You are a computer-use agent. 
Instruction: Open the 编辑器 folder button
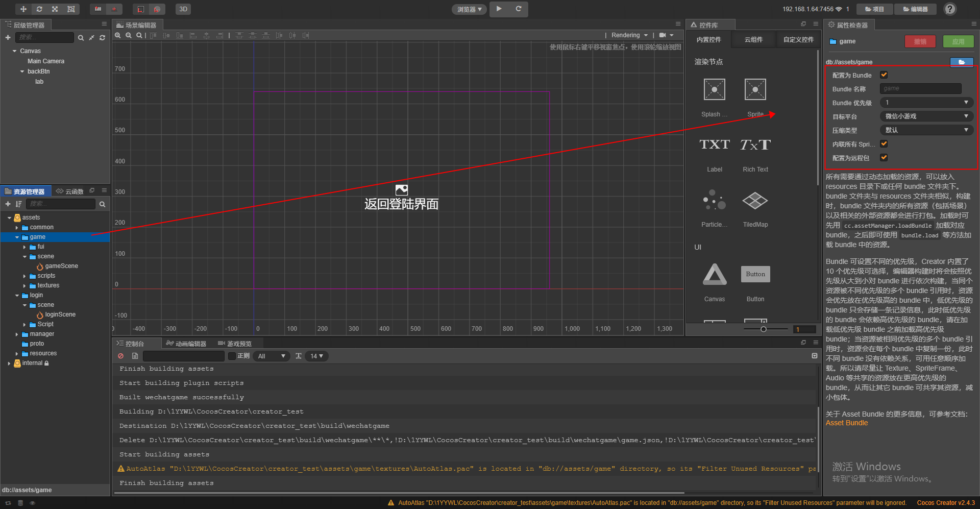point(915,9)
